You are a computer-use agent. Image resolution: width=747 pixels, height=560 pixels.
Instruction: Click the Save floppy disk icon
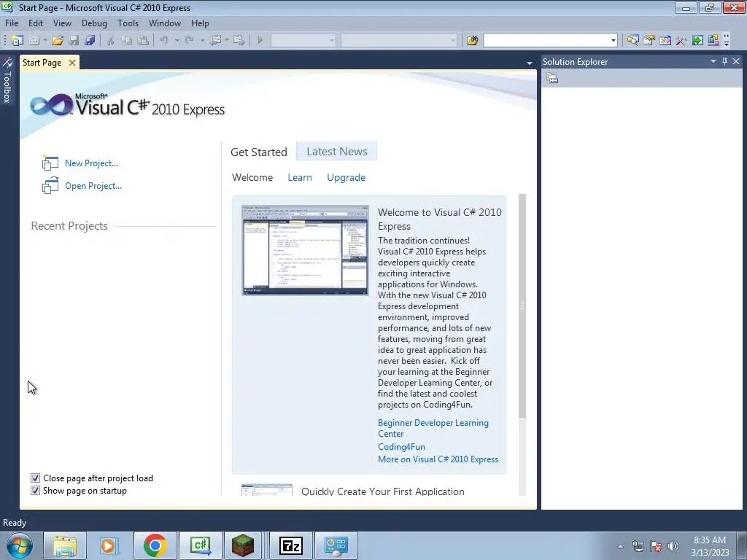pyautogui.click(x=74, y=41)
